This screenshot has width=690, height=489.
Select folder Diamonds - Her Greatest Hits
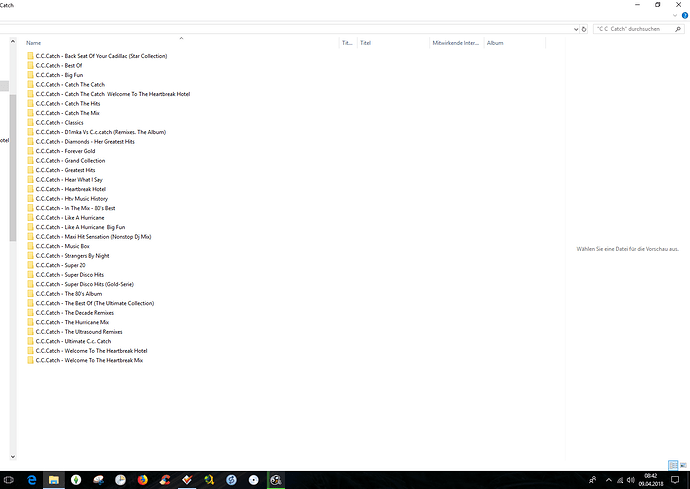[x=81, y=141]
